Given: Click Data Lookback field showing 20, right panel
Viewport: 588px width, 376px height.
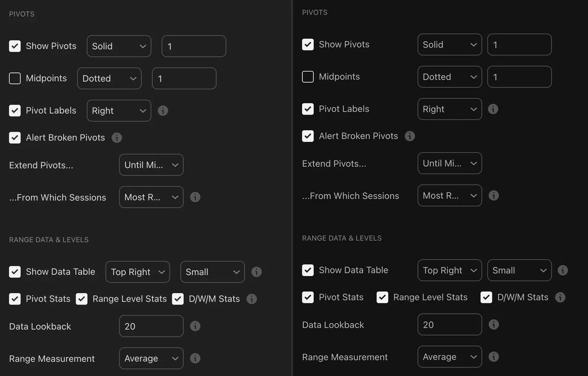Looking at the screenshot, I should pos(450,325).
